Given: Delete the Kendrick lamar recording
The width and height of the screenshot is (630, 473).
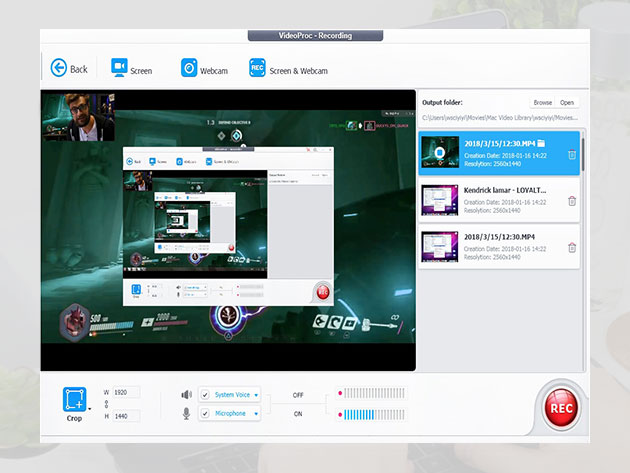Looking at the screenshot, I should [572, 201].
